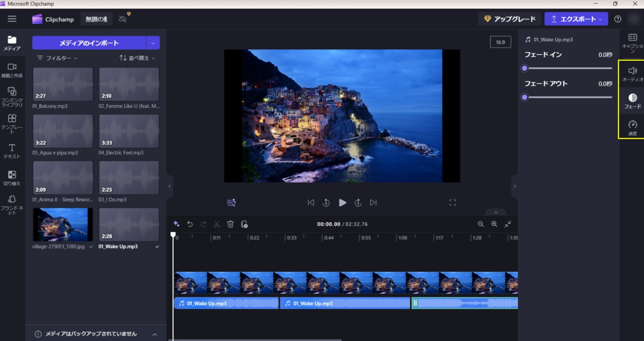Open the エクスポート dropdown button
The height and width of the screenshot is (341, 644).
576,19
